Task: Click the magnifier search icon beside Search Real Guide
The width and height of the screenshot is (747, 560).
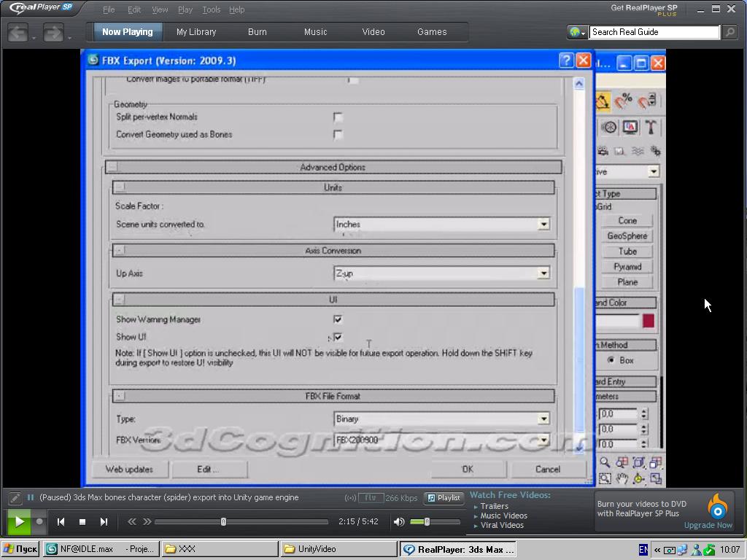Action: [729, 32]
